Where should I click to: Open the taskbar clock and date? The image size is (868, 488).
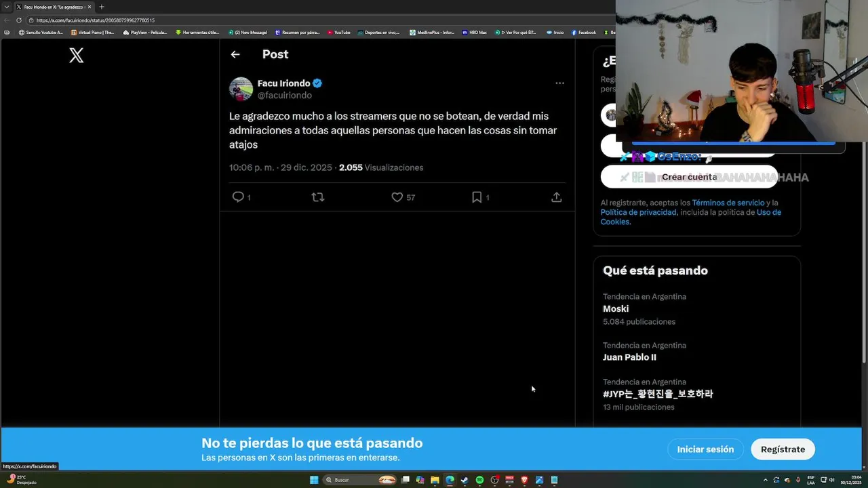851,480
